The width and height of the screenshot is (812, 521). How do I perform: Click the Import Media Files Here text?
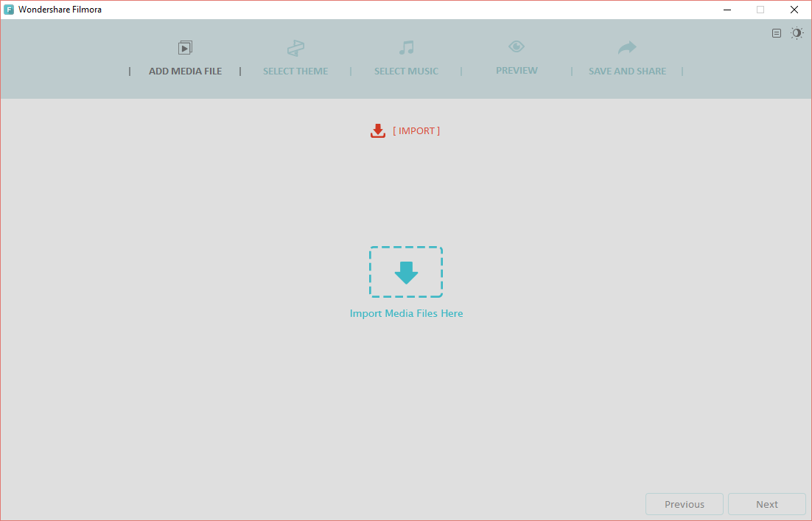(406, 313)
